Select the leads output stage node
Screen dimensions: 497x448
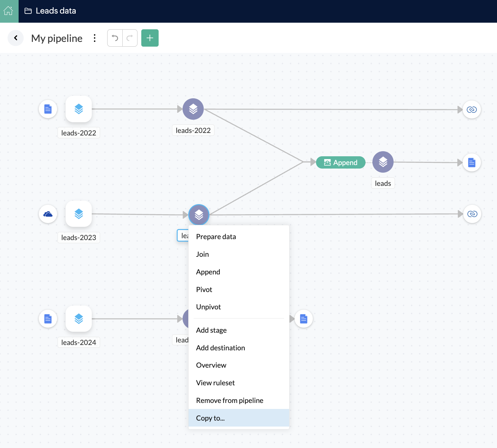(383, 162)
